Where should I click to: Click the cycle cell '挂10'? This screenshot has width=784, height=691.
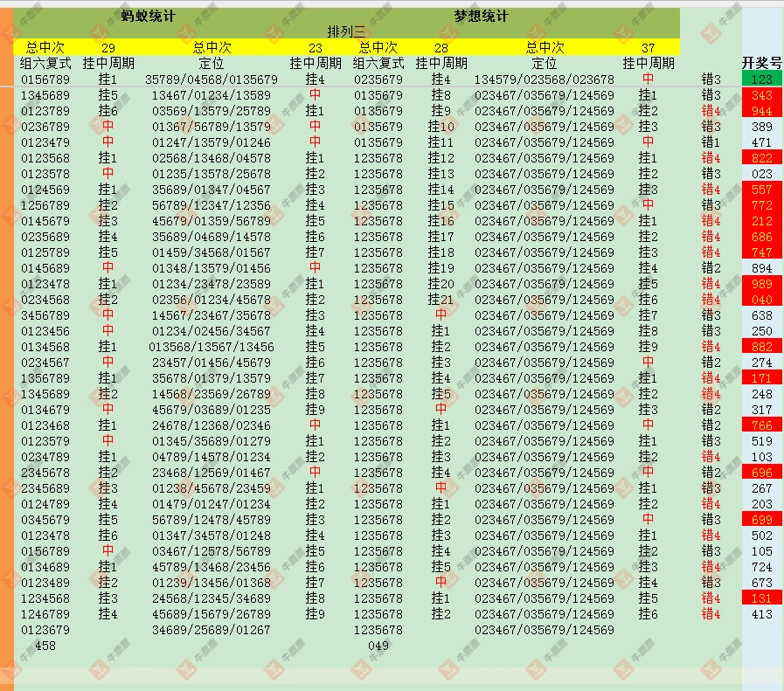[441, 127]
